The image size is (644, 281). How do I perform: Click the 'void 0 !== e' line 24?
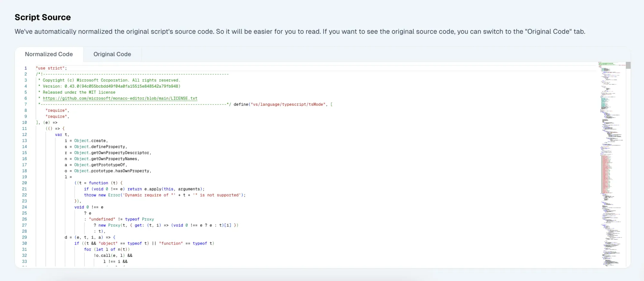(89, 207)
